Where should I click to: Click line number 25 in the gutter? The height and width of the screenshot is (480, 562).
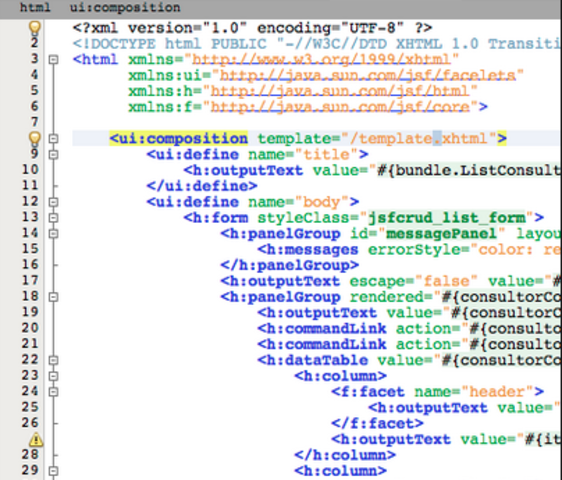coord(30,407)
